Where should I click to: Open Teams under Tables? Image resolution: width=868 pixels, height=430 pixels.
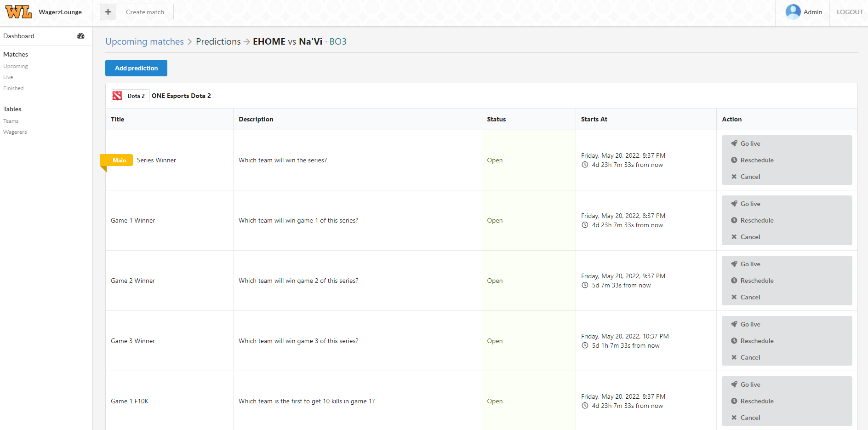click(11, 120)
